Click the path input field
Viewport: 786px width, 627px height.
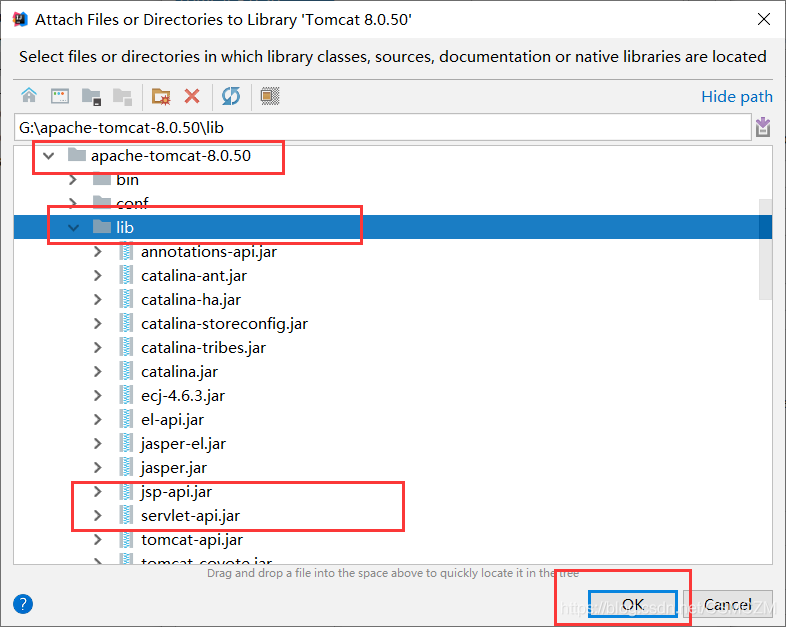coord(382,127)
